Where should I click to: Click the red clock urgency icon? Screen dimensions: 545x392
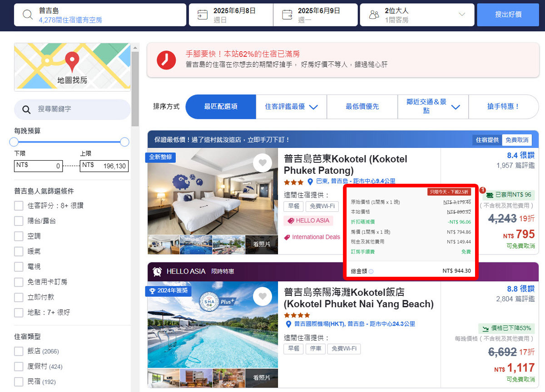[x=166, y=59]
